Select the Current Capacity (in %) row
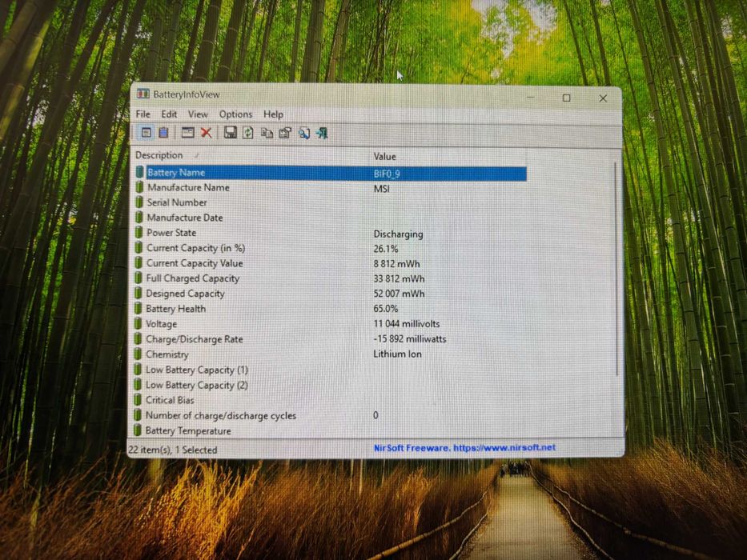 point(331,248)
